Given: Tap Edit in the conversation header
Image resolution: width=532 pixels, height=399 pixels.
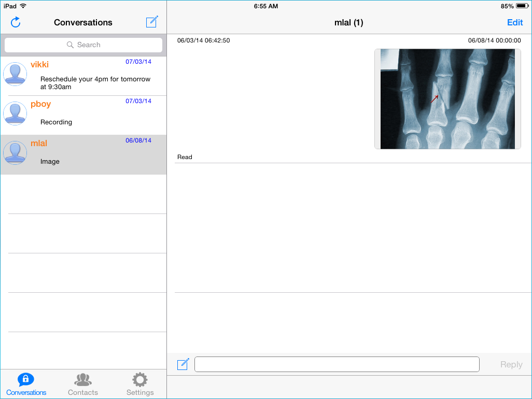Looking at the screenshot, I should pyautogui.click(x=515, y=22).
